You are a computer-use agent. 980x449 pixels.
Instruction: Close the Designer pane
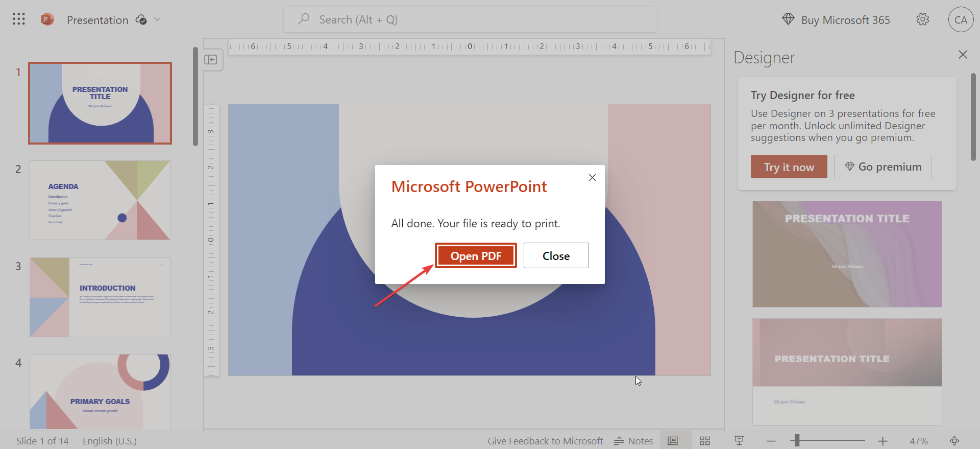coord(963,55)
